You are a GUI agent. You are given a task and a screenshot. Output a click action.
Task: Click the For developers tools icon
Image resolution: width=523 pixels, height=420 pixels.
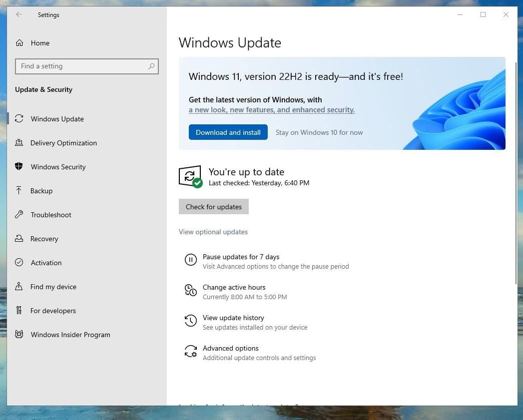(x=19, y=311)
